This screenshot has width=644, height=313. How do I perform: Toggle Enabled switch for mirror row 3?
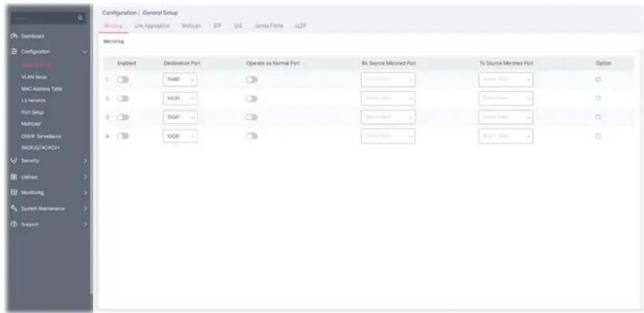click(123, 117)
